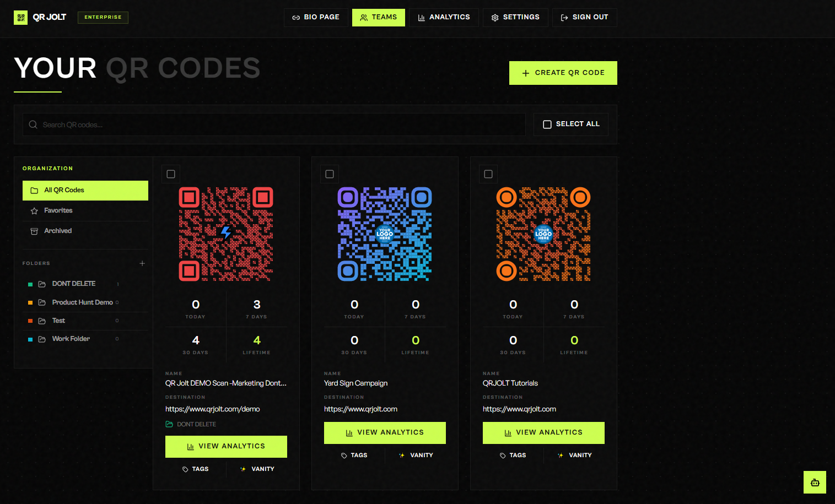This screenshot has height=504, width=835.
Task: Click the tag icon on Yard Sign Campaign card
Action: (344, 456)
